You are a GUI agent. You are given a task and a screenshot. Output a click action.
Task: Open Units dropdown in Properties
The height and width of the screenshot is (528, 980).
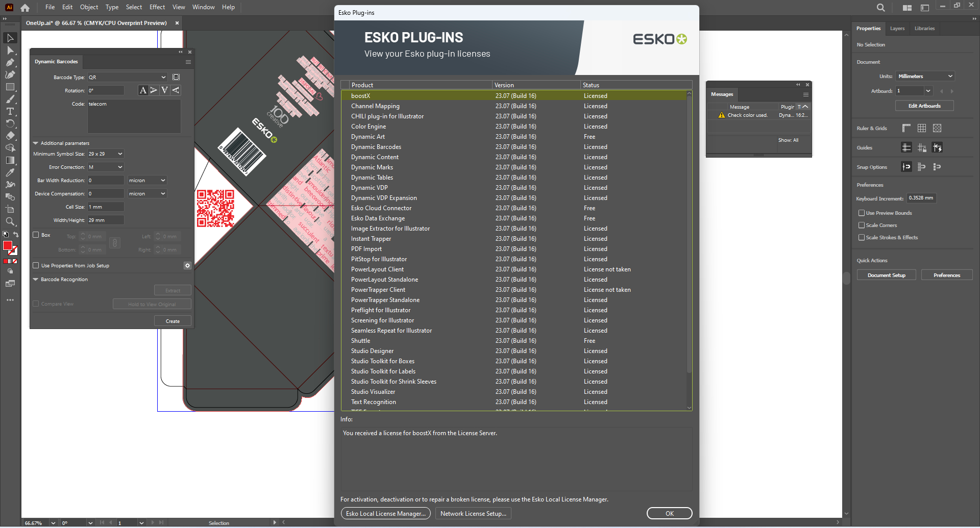(x=925, y=77)
